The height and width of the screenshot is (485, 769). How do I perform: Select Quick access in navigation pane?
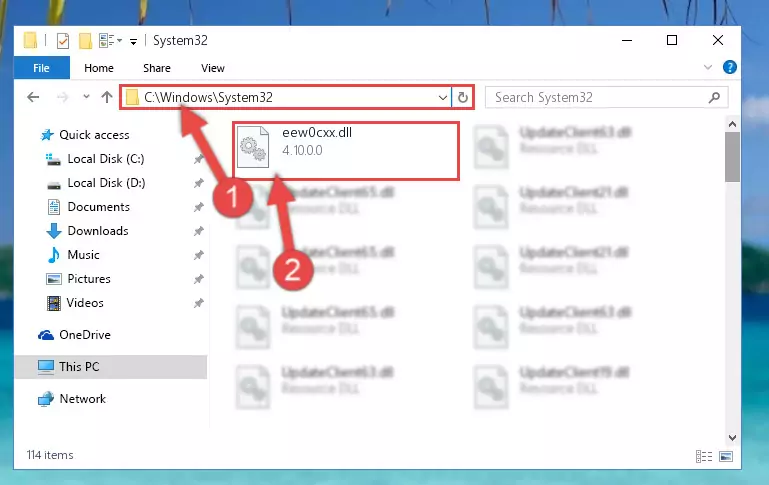click(94, 135)
